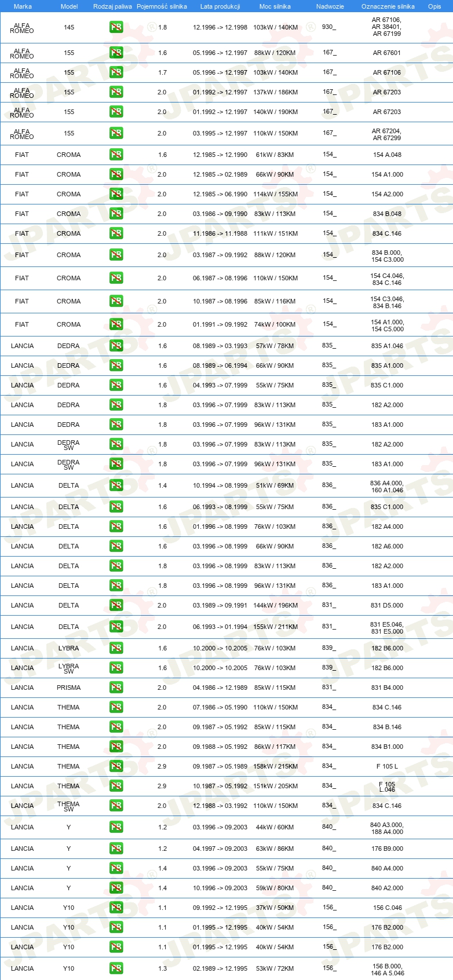Click fuel icon in Thema 158kW / 215KM row
This screenshot has width=453, height=980.
pyautogui.click(x=116, y=766)
